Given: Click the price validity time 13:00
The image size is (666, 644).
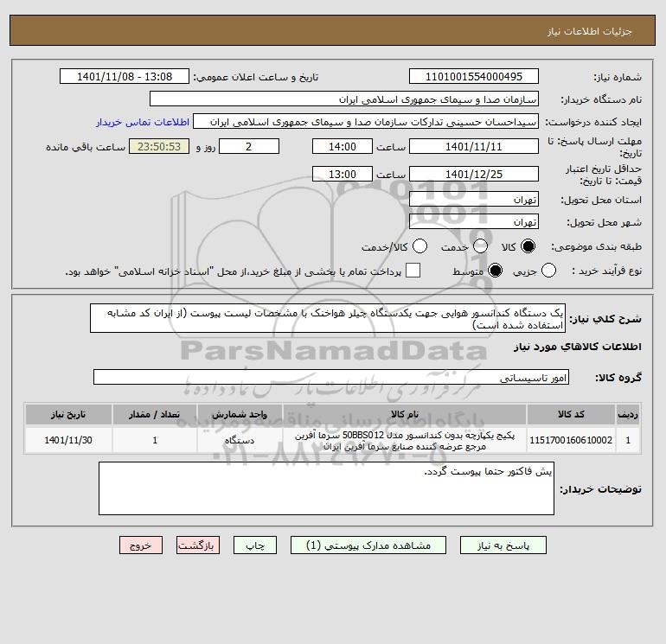Looking at the screenshot, I should coord(343,174).
